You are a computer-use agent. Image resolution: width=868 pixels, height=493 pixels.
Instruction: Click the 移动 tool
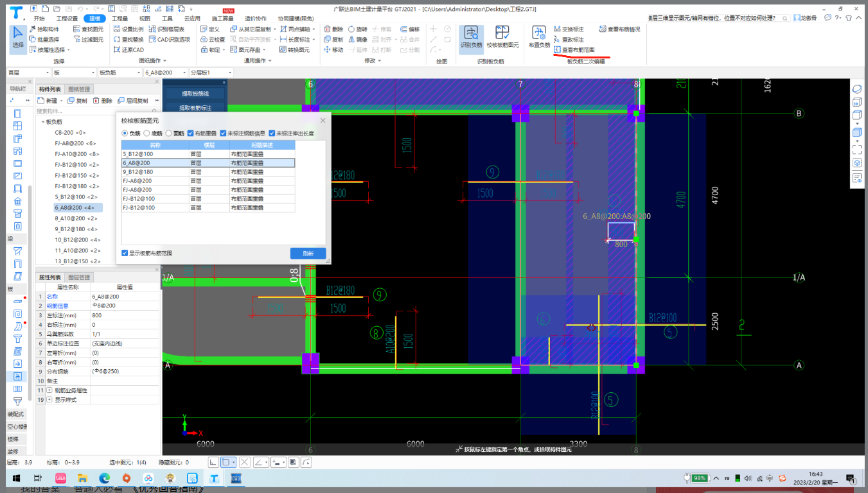334,49
